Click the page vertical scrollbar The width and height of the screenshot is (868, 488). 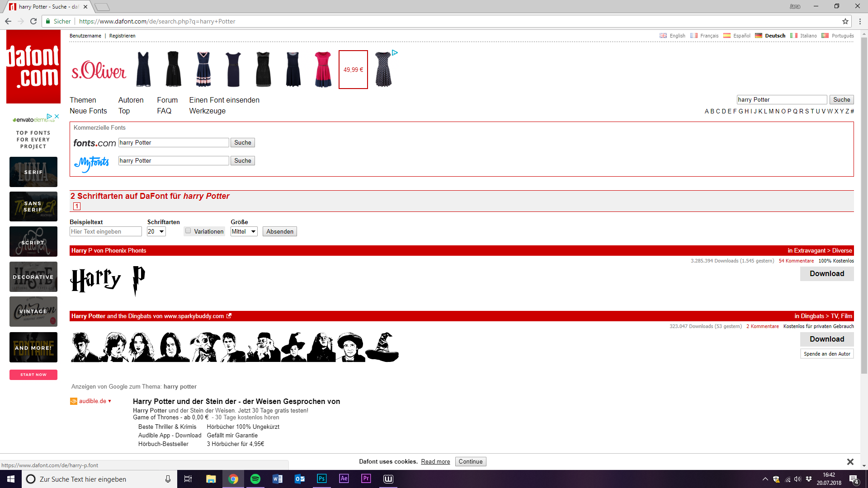(x=864, y=205)
